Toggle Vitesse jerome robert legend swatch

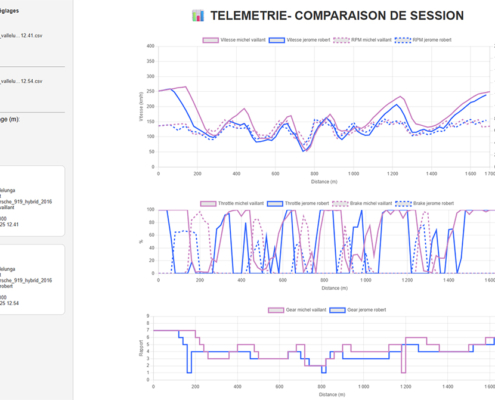tap(277, 40)
